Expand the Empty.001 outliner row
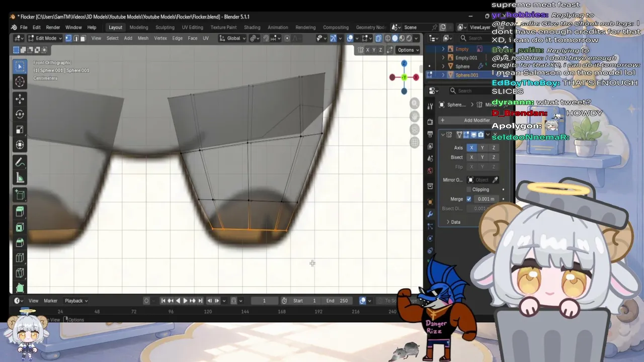 click(x=443, y=58)
